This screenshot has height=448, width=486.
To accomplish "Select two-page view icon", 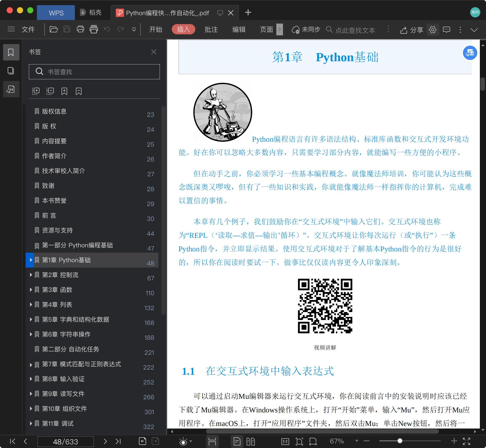I will pos(251,441).
